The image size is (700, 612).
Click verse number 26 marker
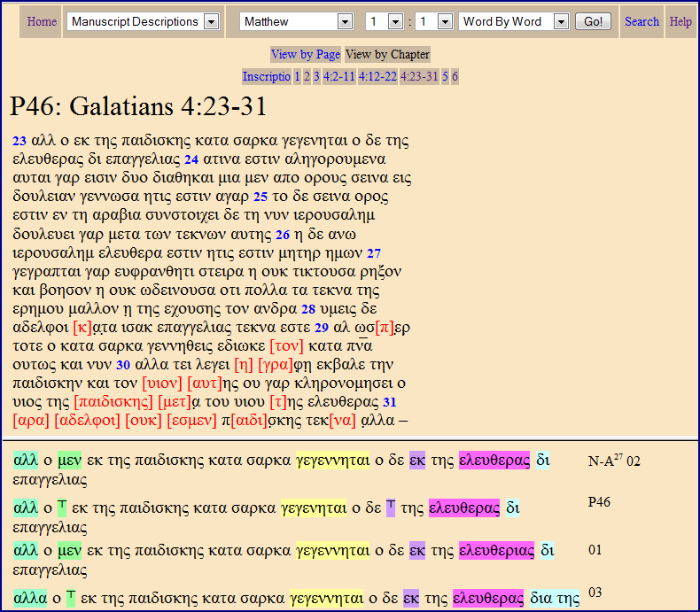(283, 235)
